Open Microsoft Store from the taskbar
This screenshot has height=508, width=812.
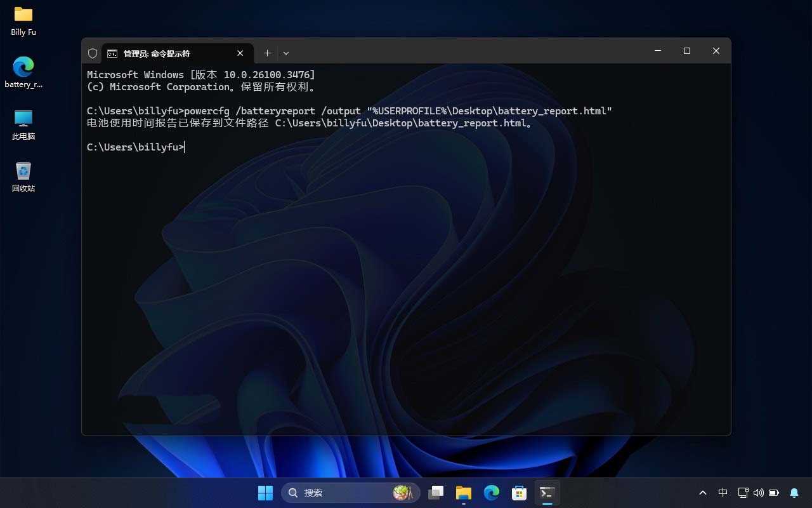[x=519, y=492]
